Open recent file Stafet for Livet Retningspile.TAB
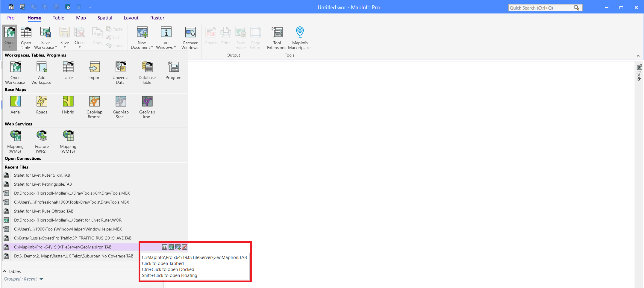The height and width of the screenshot is (288, 644). point(95,184)
